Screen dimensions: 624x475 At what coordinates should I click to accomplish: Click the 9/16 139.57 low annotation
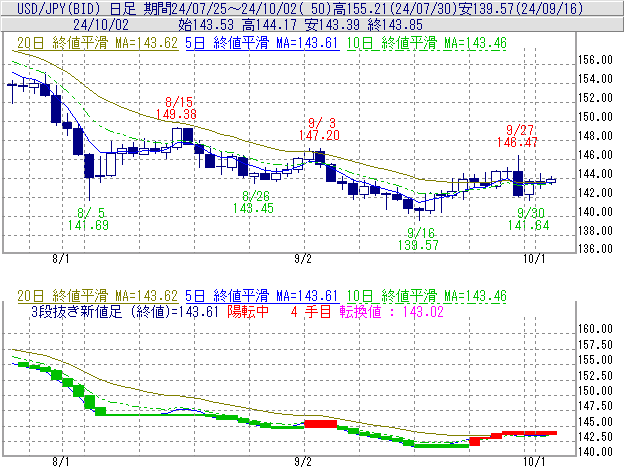(418, 239)
